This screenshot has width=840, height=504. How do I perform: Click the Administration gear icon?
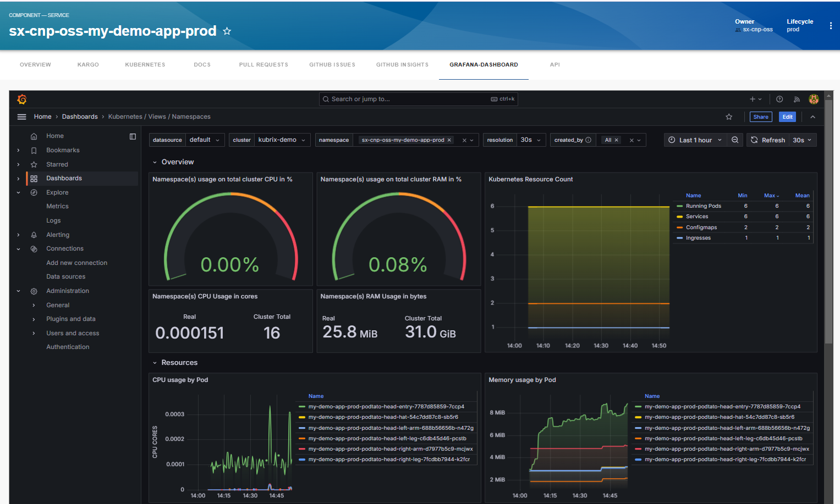[x=34, y=291]
